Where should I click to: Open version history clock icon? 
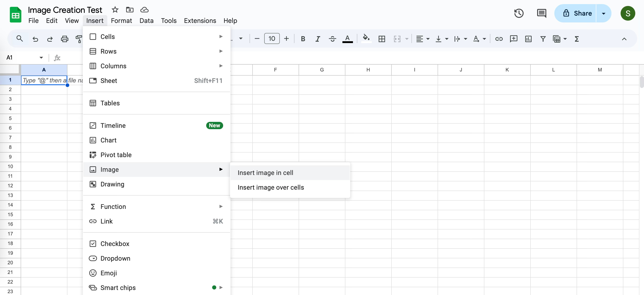coord(519,13)
